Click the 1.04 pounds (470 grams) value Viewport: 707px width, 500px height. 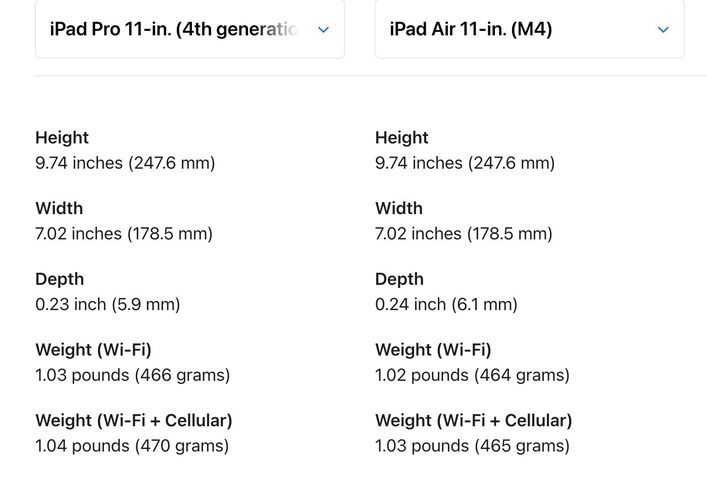click(132, 446)
